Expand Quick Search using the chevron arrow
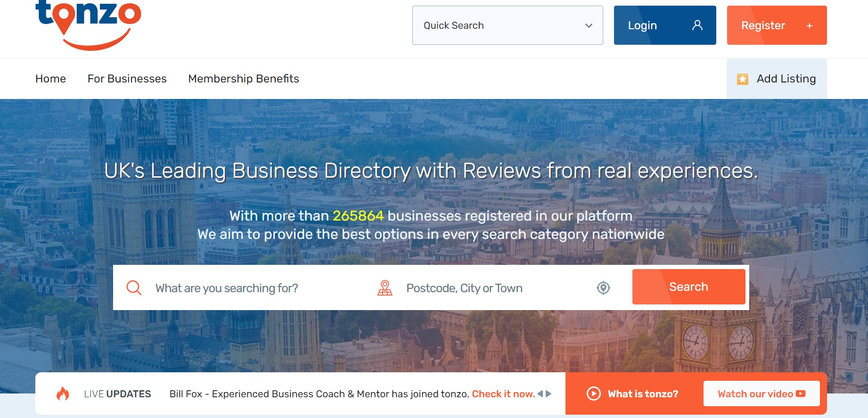The image size is (868, 418). (589, 25)
